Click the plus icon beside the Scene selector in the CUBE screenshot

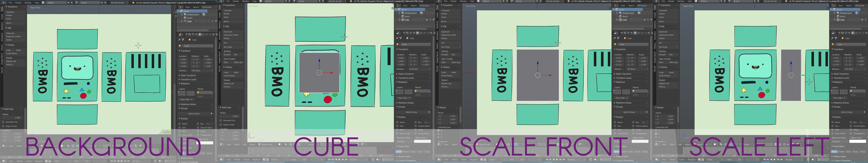(319, 1)
